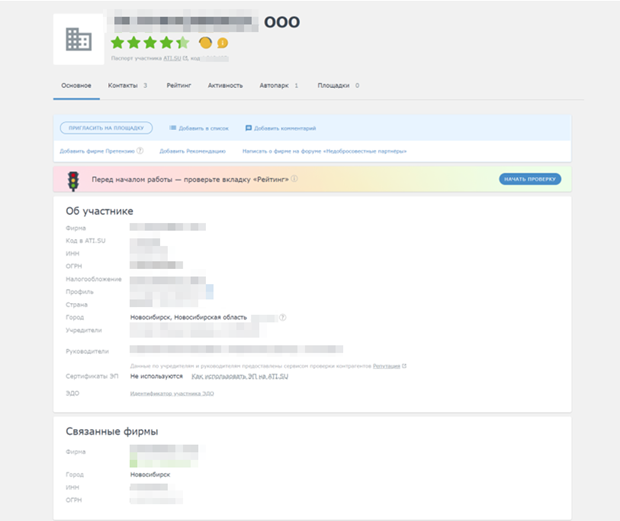The image size is (620, 521).
Task: Click Добавить фирме Претензию link
Action: click(x=97, y=151)
